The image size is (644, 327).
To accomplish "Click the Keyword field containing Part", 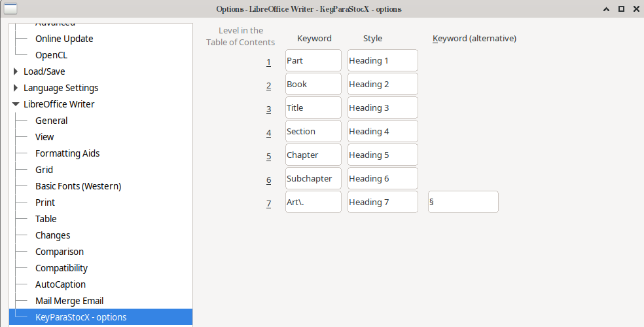I will pos(313,60).
